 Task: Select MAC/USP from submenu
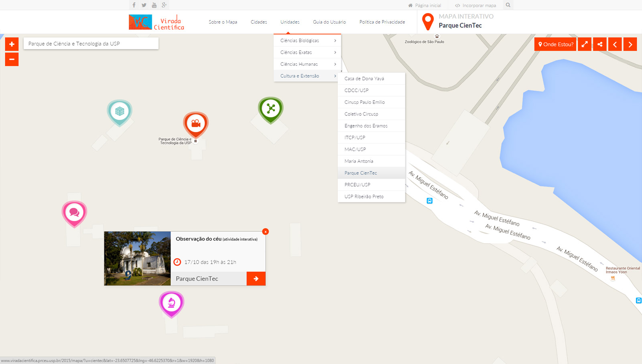point(372,149)
